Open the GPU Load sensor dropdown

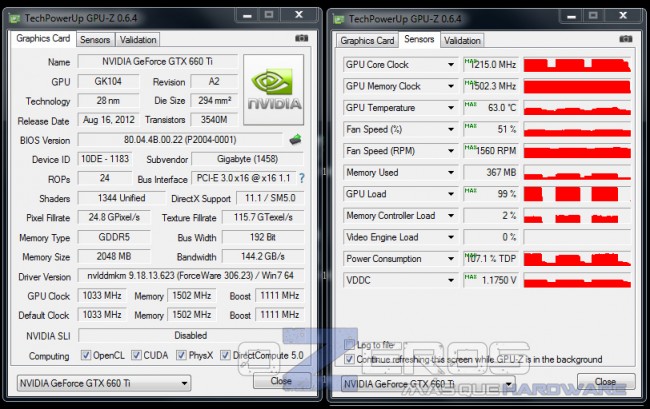pos(451,194)
